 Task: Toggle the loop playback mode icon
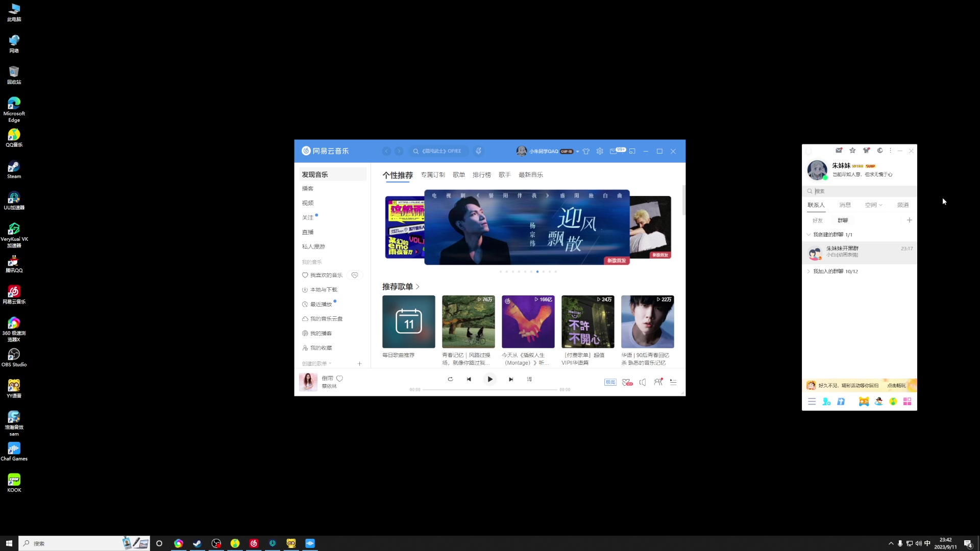coord(450,379)
